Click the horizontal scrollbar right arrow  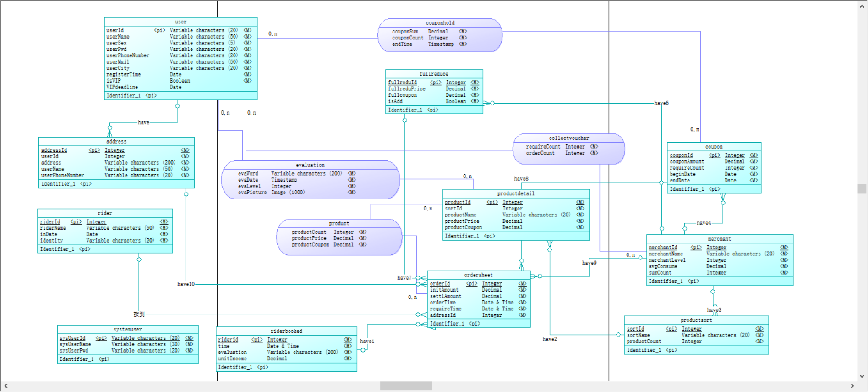tap(852, 386)
